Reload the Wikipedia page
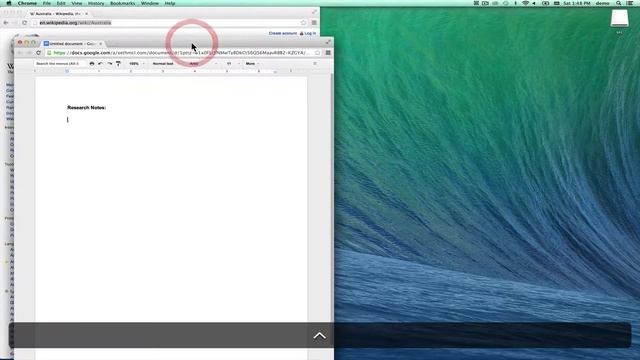The image size is (640, 360). coord(24,23)
